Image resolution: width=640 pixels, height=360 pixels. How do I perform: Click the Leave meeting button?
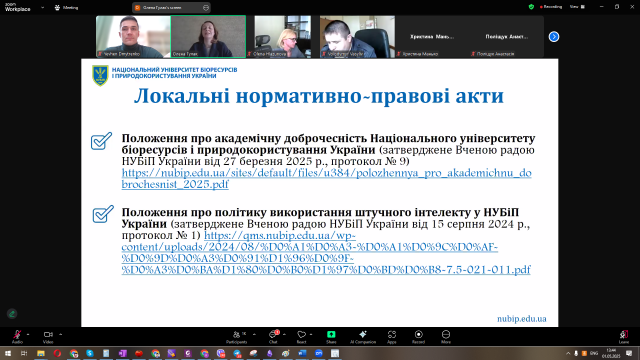tap(624, 337)
